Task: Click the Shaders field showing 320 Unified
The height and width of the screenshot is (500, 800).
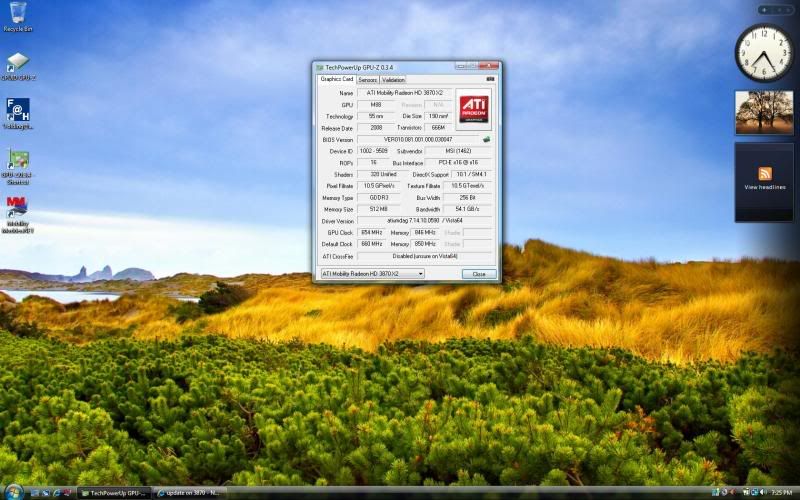Action: point(383,174)
